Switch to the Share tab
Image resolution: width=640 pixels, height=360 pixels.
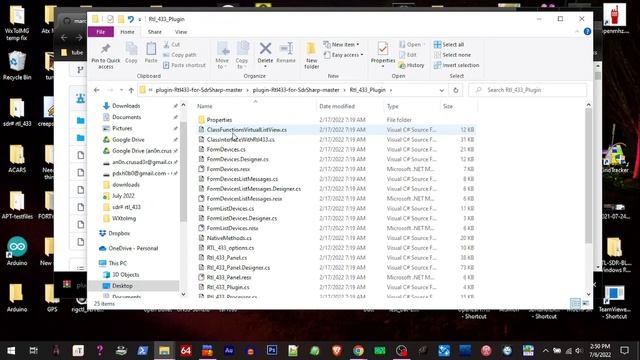[x=155, y=31]
